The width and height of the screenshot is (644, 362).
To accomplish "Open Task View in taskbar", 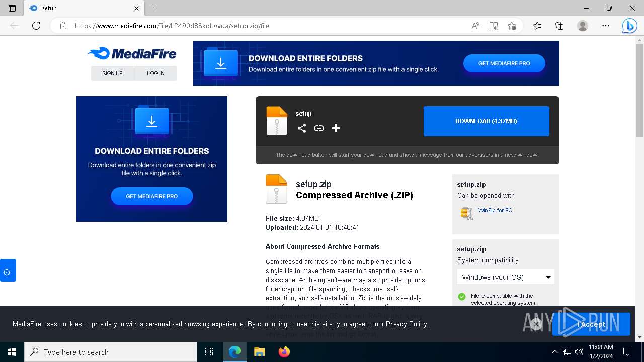I will [209, 352].
